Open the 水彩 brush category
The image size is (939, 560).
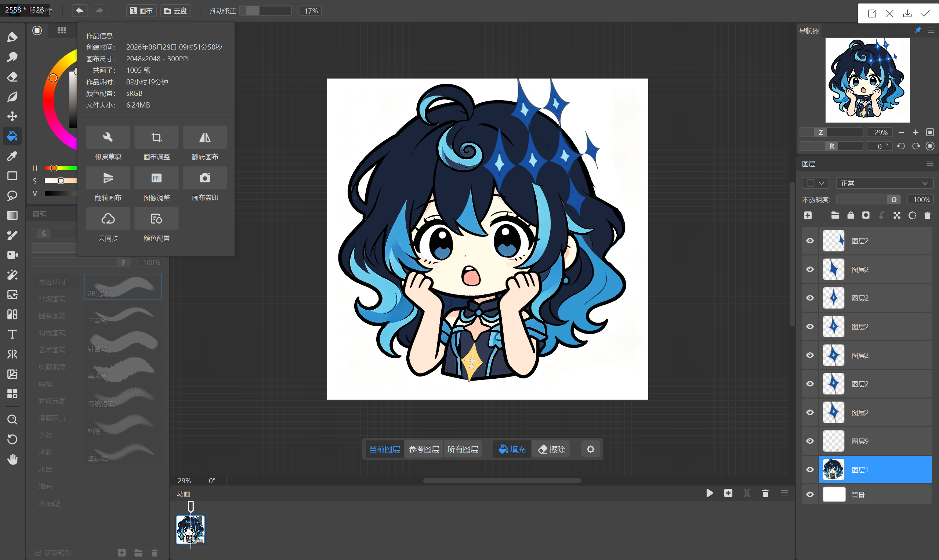46,452
